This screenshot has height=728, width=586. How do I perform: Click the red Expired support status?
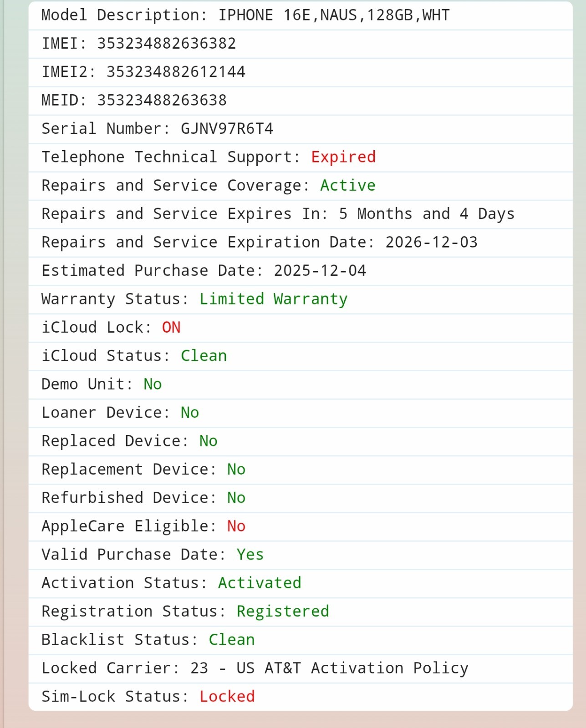coord(343,157)
